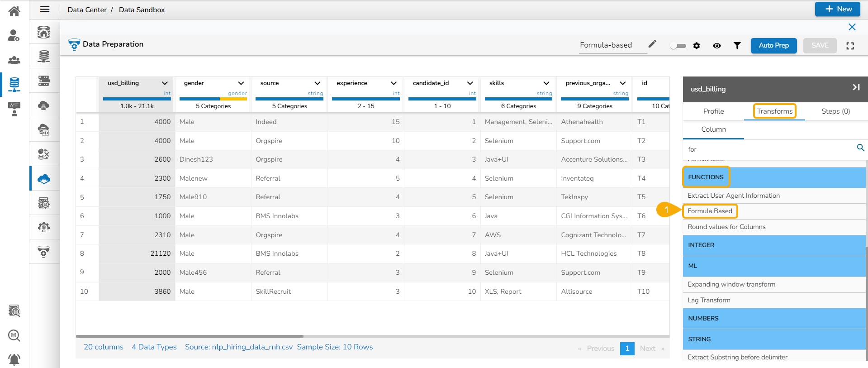Open the Steps (0) tab
Image resolution: width=868 pixels, height=368 pixels.
[x=835, y=111]
